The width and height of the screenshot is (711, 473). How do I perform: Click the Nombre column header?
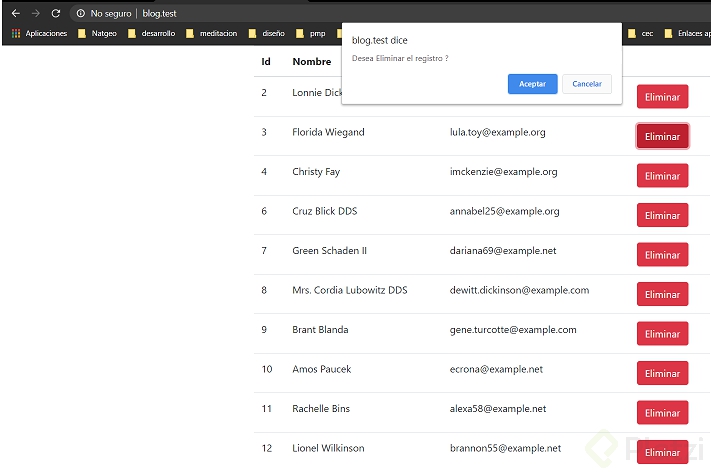pyautogui.click(x=311, y=62)
